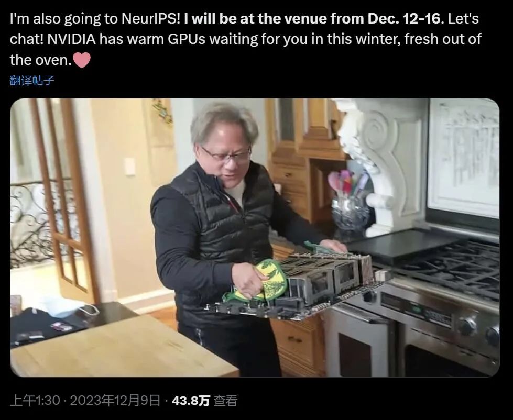Click the word NVIDIA in the post text
This screenshot has width=513, height=420.
[72, 39]
